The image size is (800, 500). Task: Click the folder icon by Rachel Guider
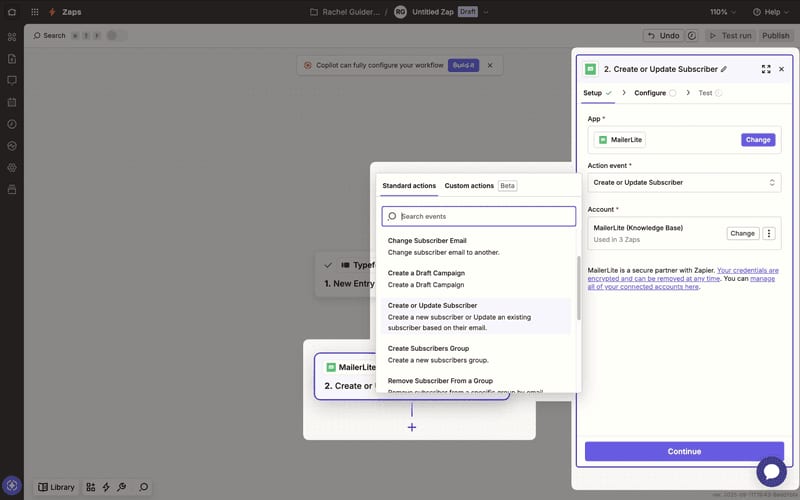tap(314, 12)
